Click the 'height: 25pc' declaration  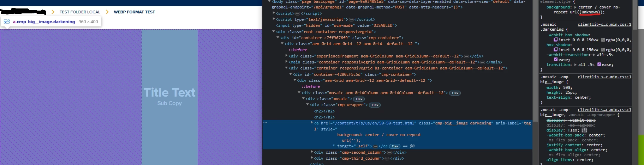tap(561, 92)
